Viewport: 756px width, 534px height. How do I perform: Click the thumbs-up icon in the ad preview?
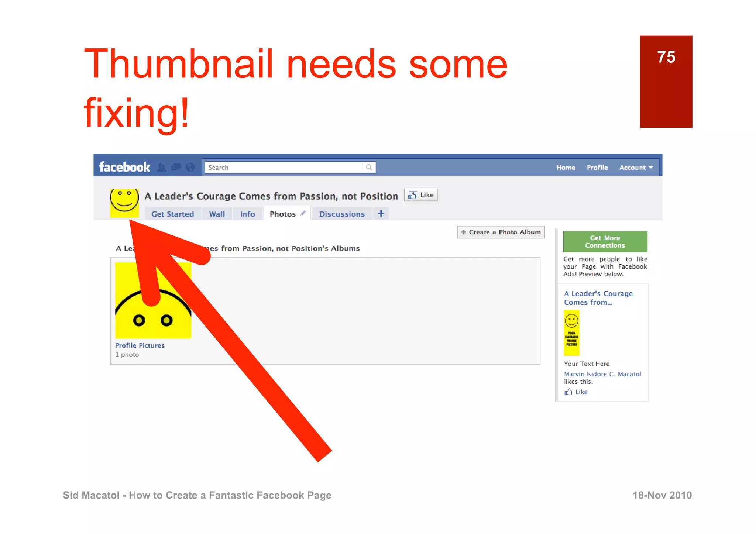coord(568,392)
